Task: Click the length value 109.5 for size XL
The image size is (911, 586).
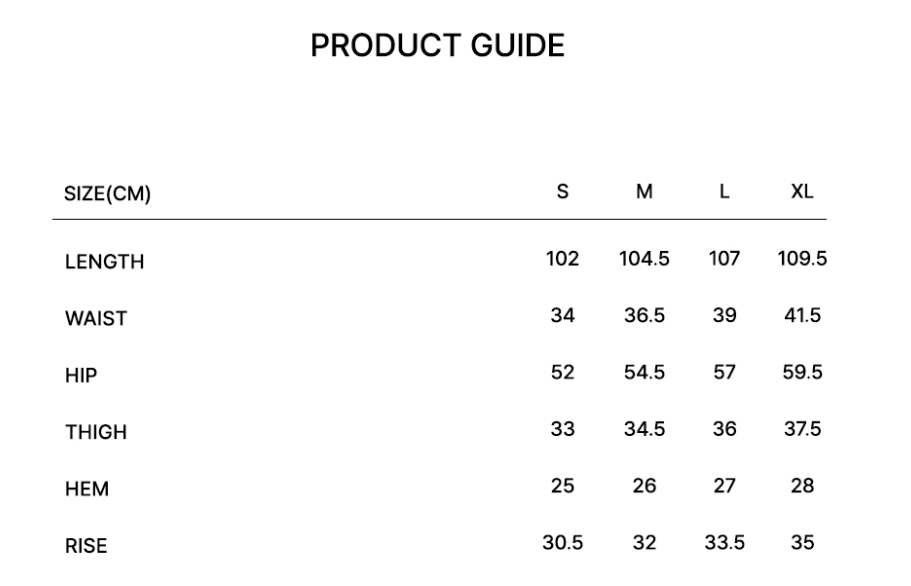Action: coord(802,259)
